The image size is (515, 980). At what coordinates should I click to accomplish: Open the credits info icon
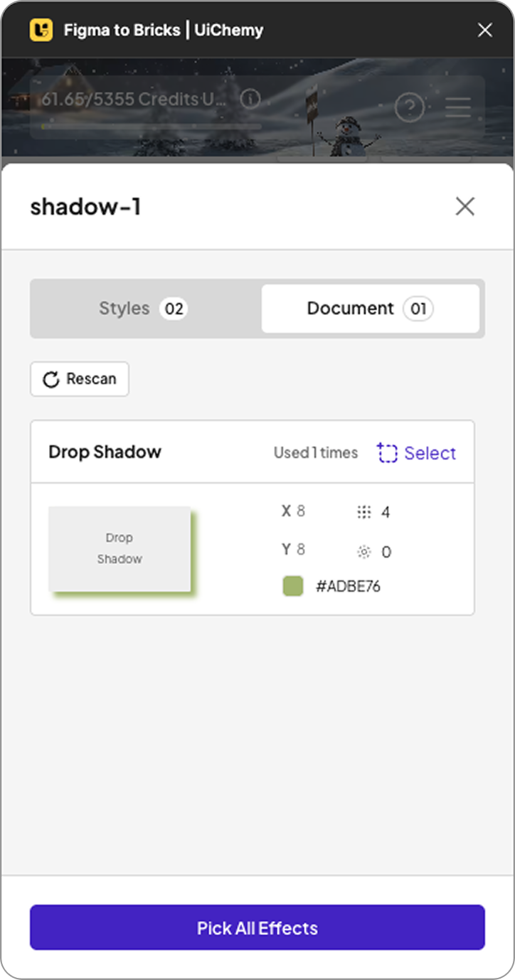coord(250,99)
